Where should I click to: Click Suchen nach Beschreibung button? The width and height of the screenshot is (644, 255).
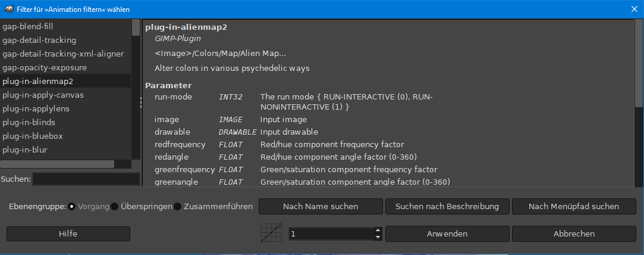click(x=447, y=207)
